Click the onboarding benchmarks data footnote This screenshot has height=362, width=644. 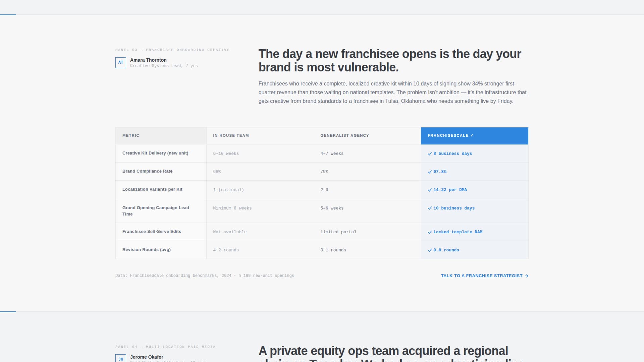click(205, 276)
